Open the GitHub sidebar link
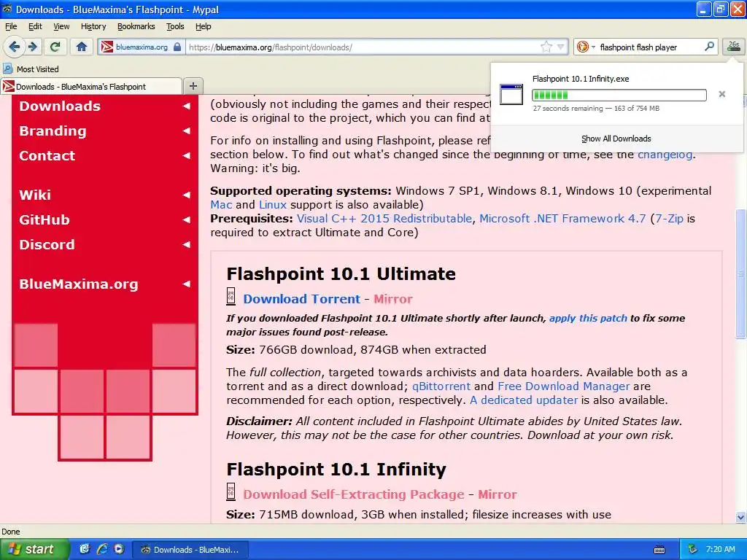The height and width of the screenshot is (560, 747). pyautogui.click(x=44, y=219)
